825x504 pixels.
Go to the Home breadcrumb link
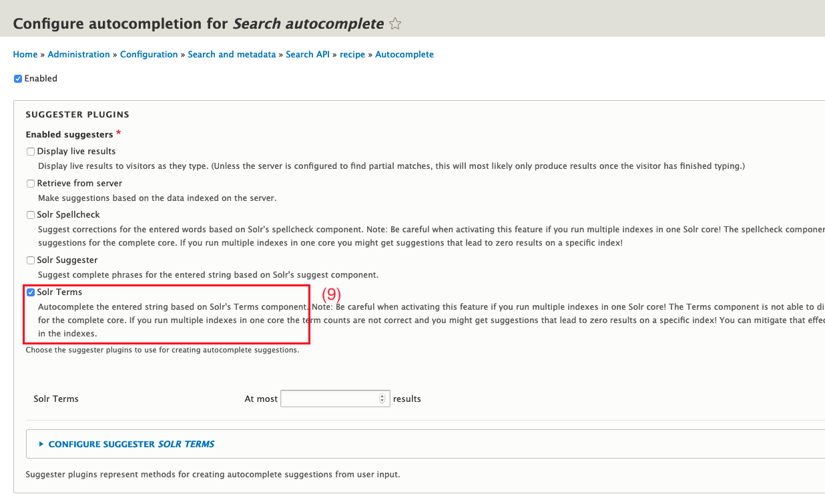[25, 55]
